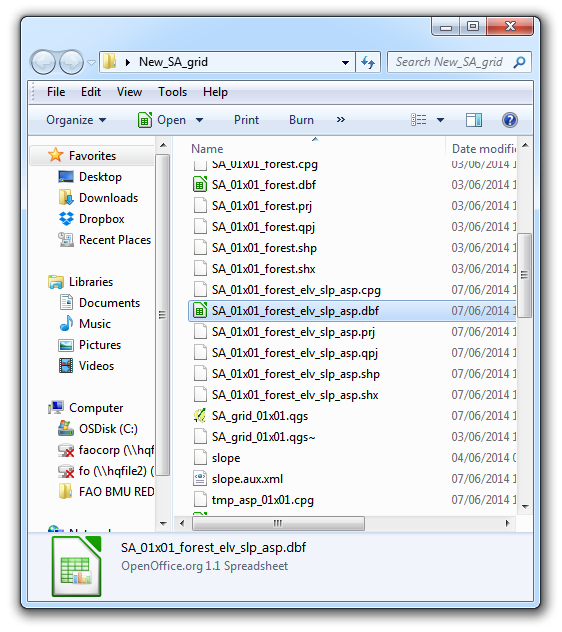Screen dimensions: 562x632
Task: Click the search magnifier icon
Action: (x=519, y=62)
